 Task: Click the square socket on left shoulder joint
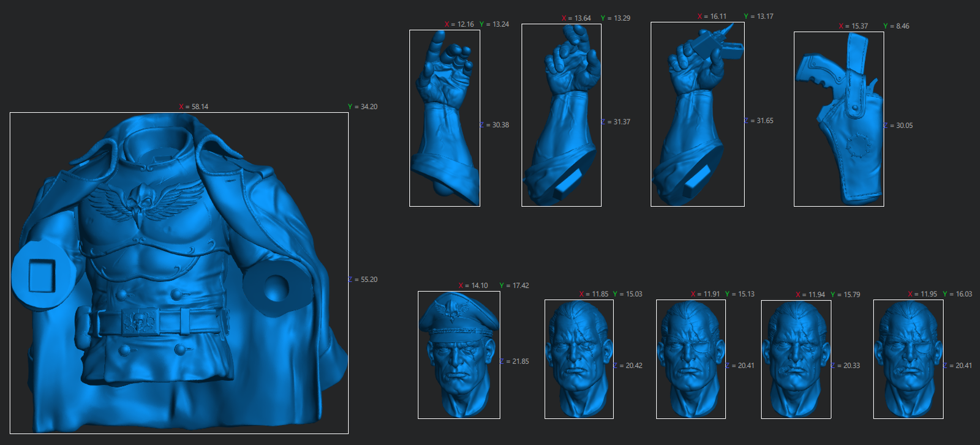point(42,275)
